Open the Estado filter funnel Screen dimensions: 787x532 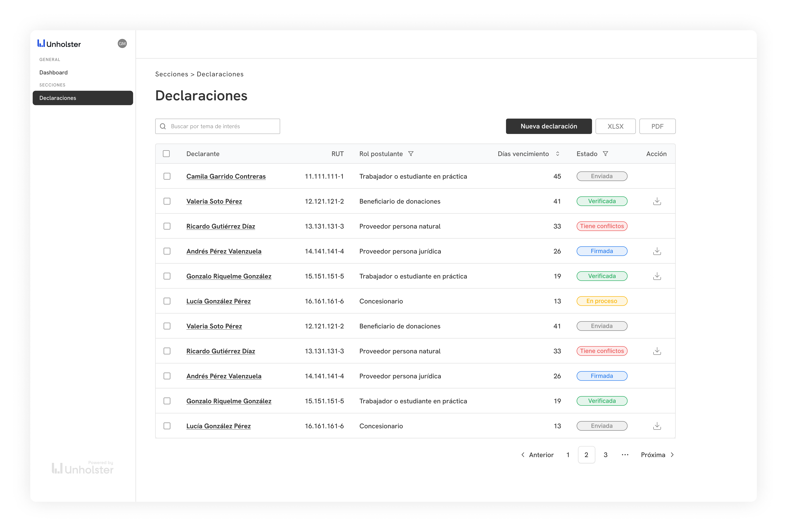tap(605, 154)
